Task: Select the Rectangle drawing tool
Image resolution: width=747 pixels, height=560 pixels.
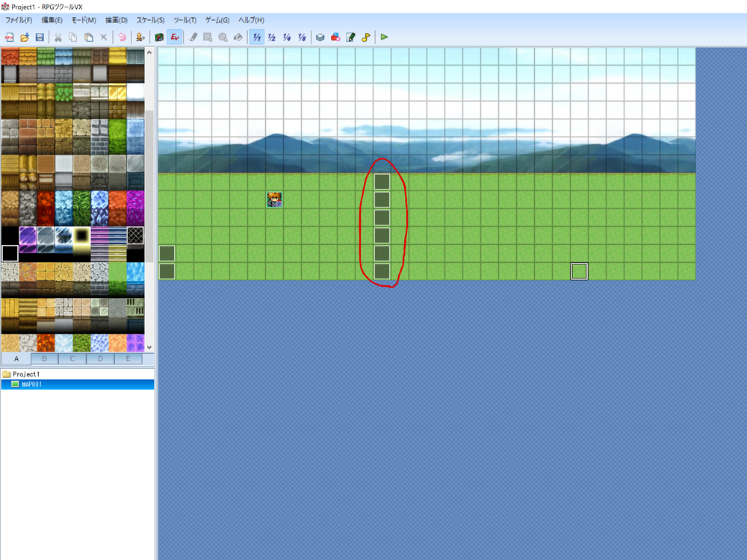Action: (208, 37)
